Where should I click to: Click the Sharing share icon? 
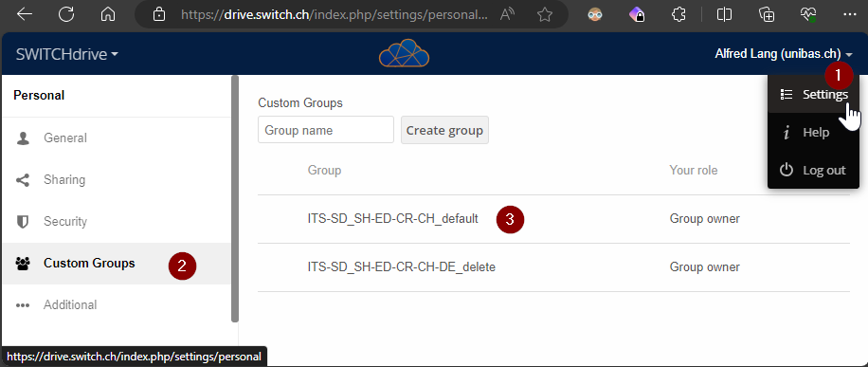coord(23,180)
